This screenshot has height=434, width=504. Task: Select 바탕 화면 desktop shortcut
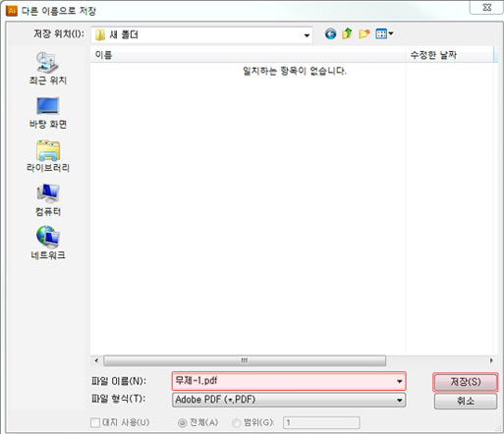coord(48,113)
